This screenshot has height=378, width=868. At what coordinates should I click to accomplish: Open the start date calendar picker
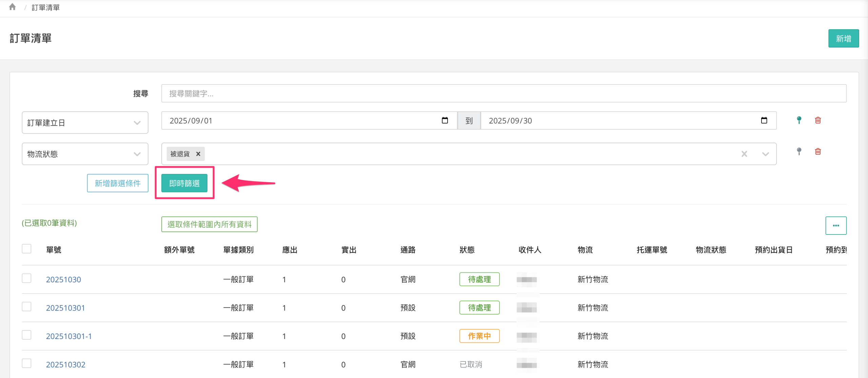pos(445,120)
